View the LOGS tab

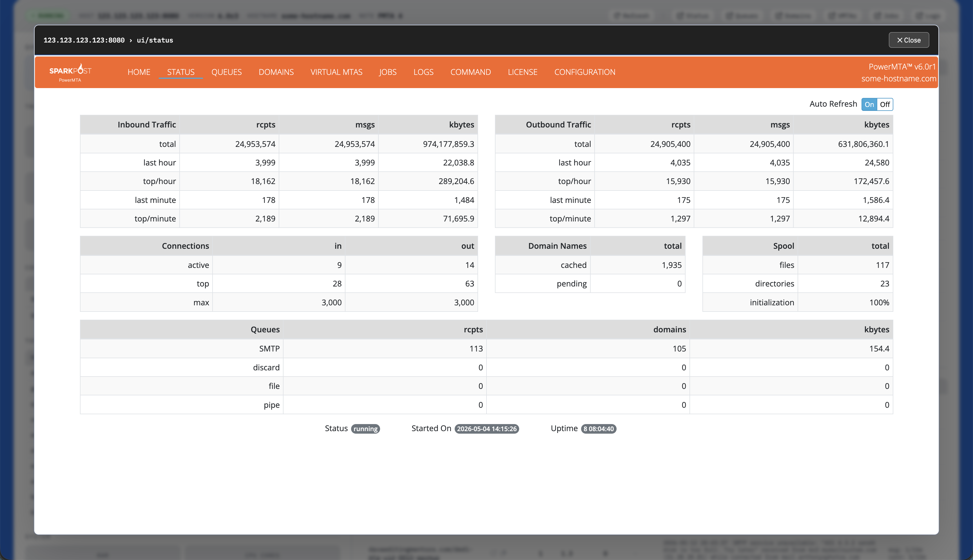click(424, 72)
